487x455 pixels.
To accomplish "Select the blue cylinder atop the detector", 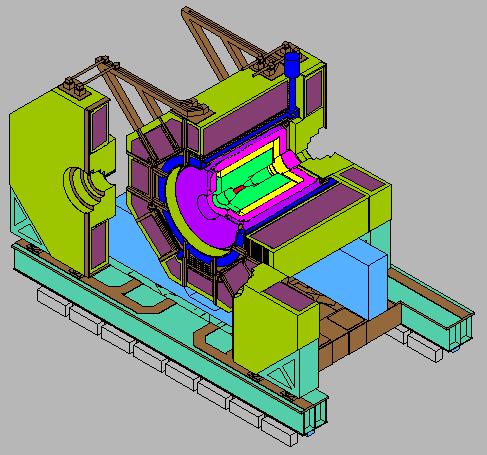I will click(x=292, y=64).
